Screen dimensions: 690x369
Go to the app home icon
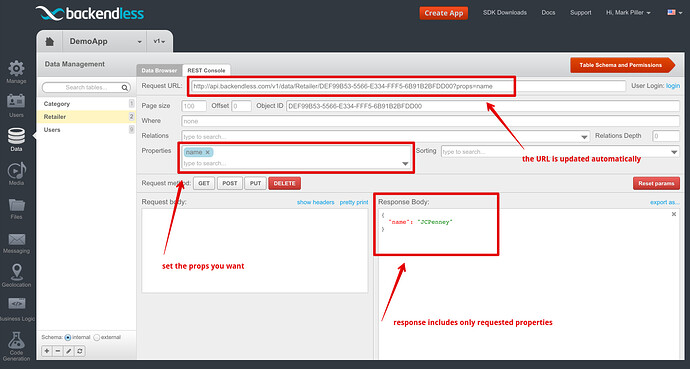pyautogui.click(x=50, y=41)
